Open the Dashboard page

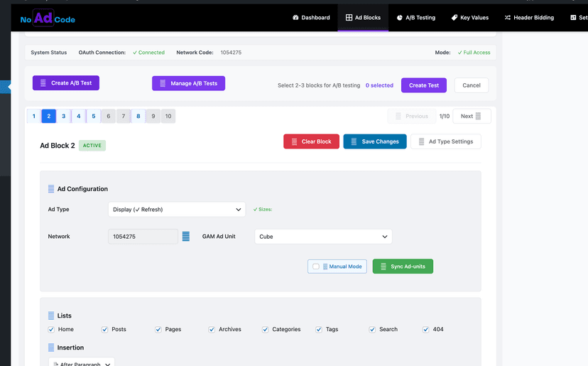click(311, 18)
